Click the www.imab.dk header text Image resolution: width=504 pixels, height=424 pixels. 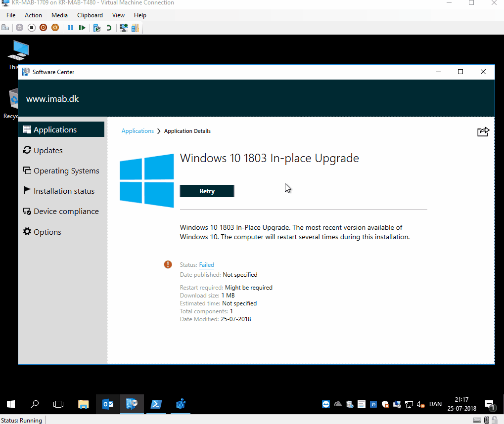(x=52, y=99)
